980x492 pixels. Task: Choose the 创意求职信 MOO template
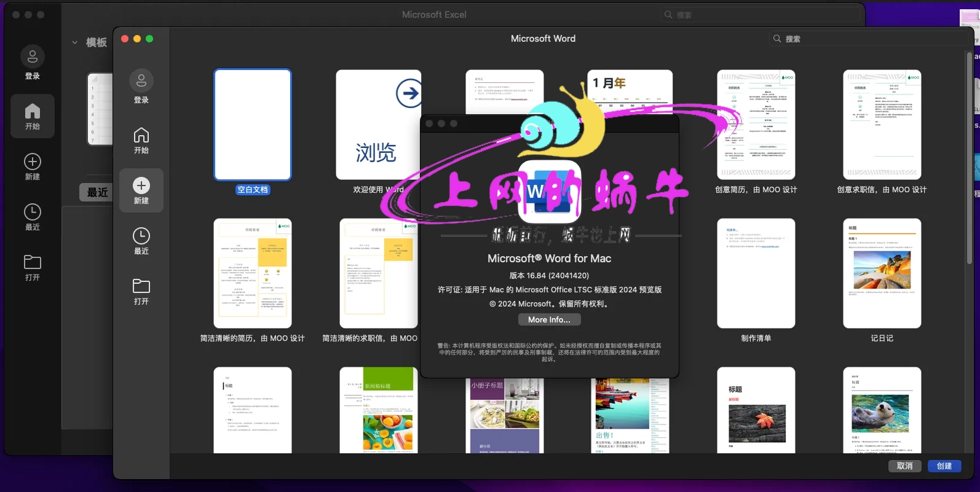[x=882, y=125]
